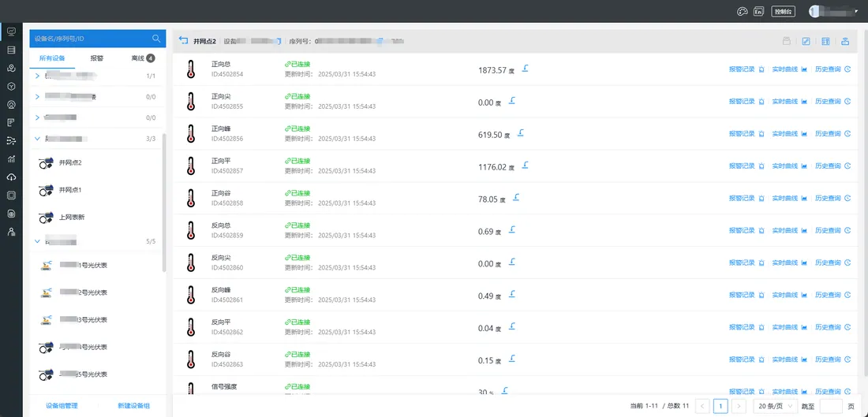Open the cube icon in the sidebar
Screen dimensions: 868x417
tap(11, 87)
